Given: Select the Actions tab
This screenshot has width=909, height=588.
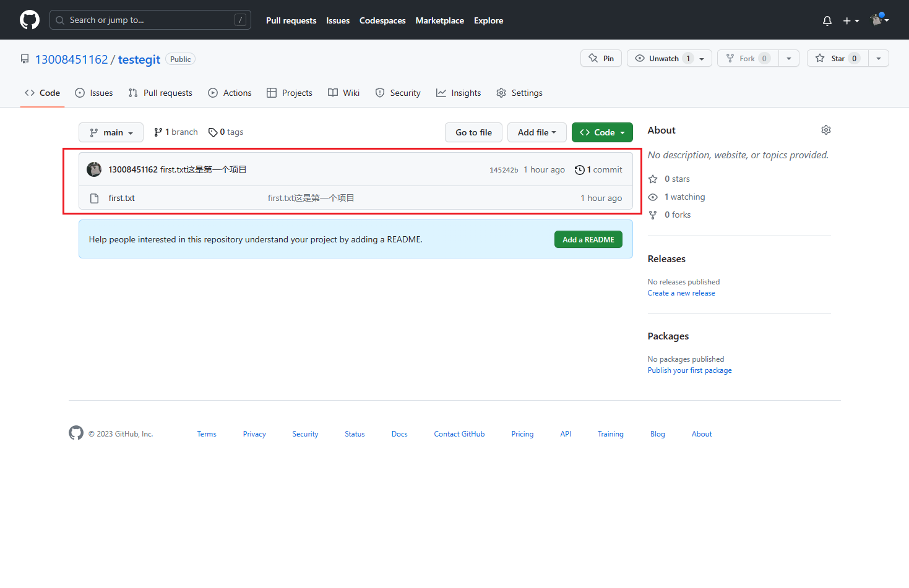Looking at the screenshot, I should 230,93.
